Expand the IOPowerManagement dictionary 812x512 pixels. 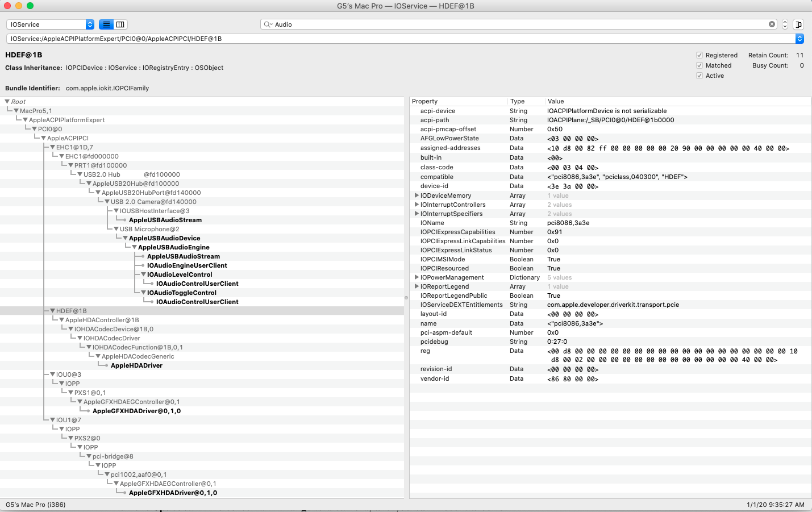point(417,277)
